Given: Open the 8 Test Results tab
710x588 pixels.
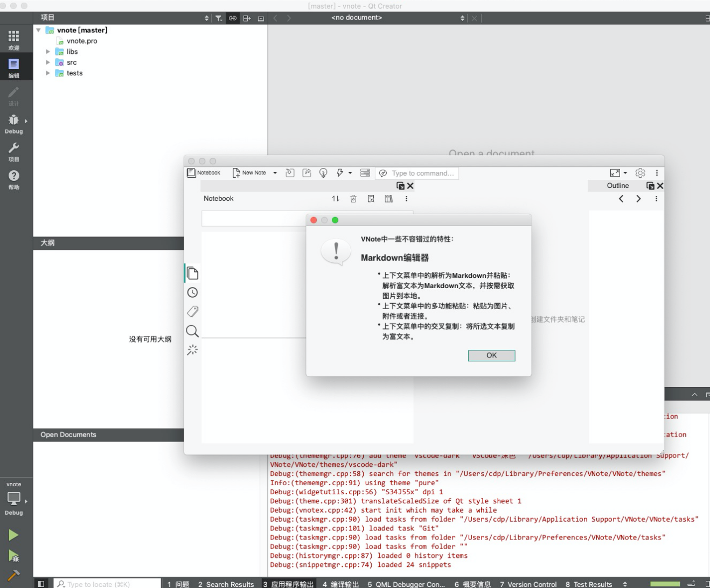Looking at the screenshot, I should 589,584.
